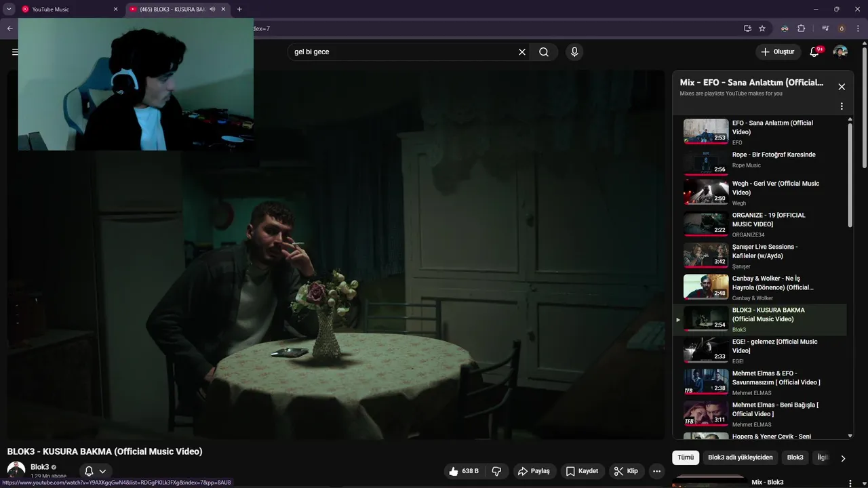This screenshot has width=868, height=488.
Task: Play Mehmet Elmas - Beni Bağışla
Action: pyautogui.click(x=760, y=415)
